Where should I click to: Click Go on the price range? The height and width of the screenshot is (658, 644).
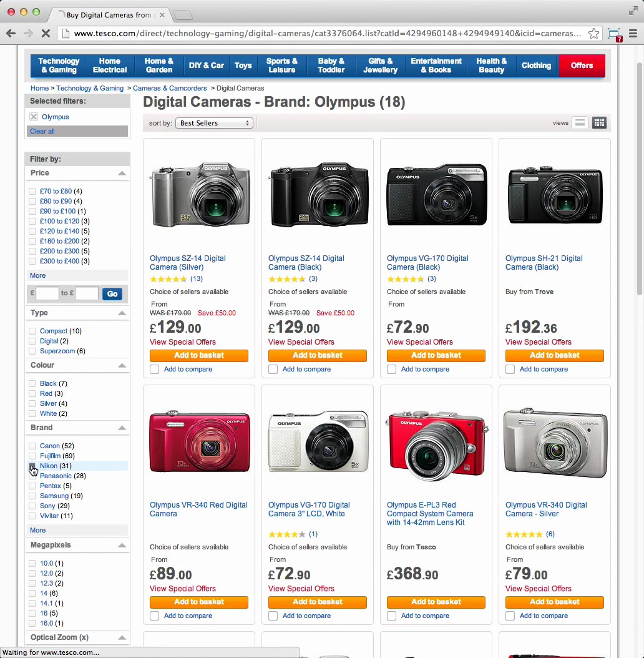tap(112, 294)
